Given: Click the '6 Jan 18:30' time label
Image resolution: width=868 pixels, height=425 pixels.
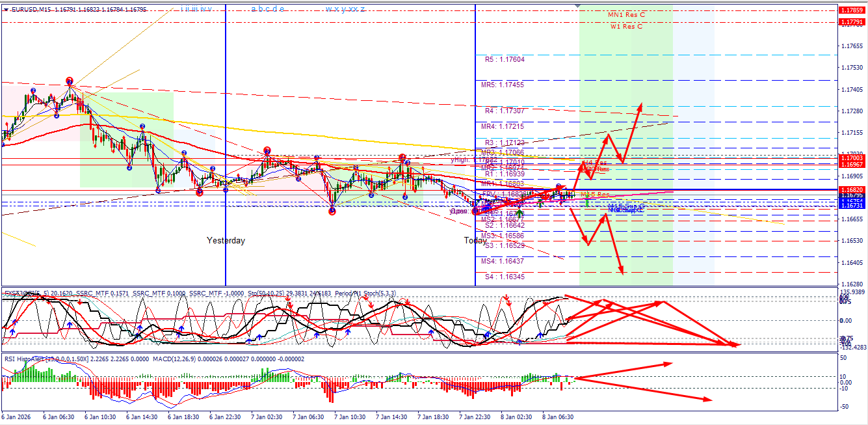Looking at the screenshot, I should pyautogui.click(x=183, y=417).
